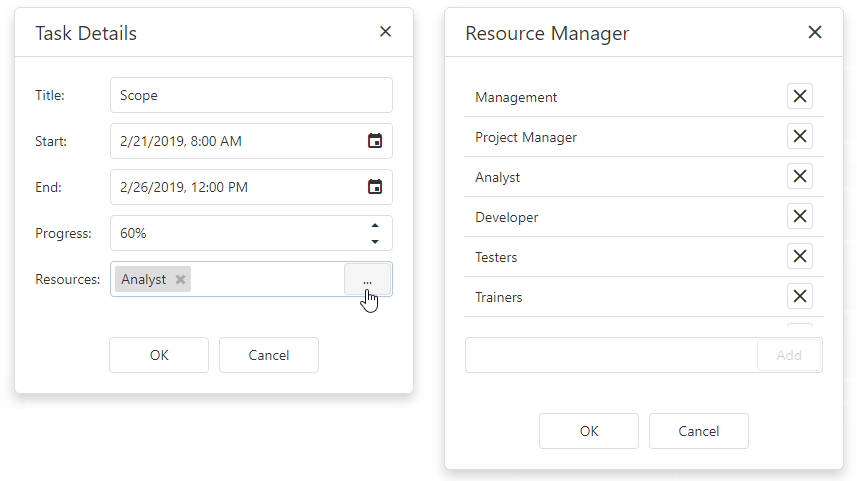The height and width of the screenshot is (481, 857).
Task: Click the Title field containing Scope
Action: pyautogui.click(x=250, y=96)
